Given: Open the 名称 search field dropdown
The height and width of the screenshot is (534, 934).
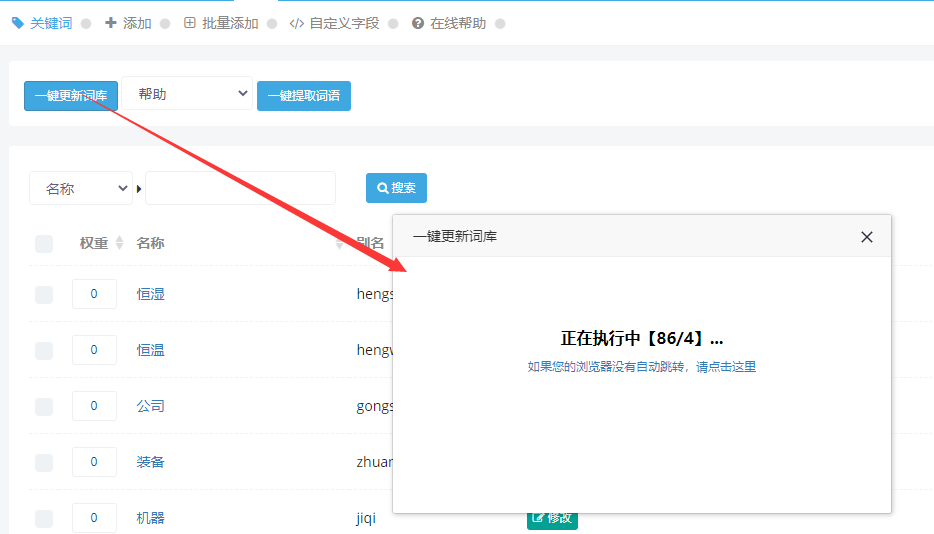Looking at the screenshot, I should pos(81,188).
